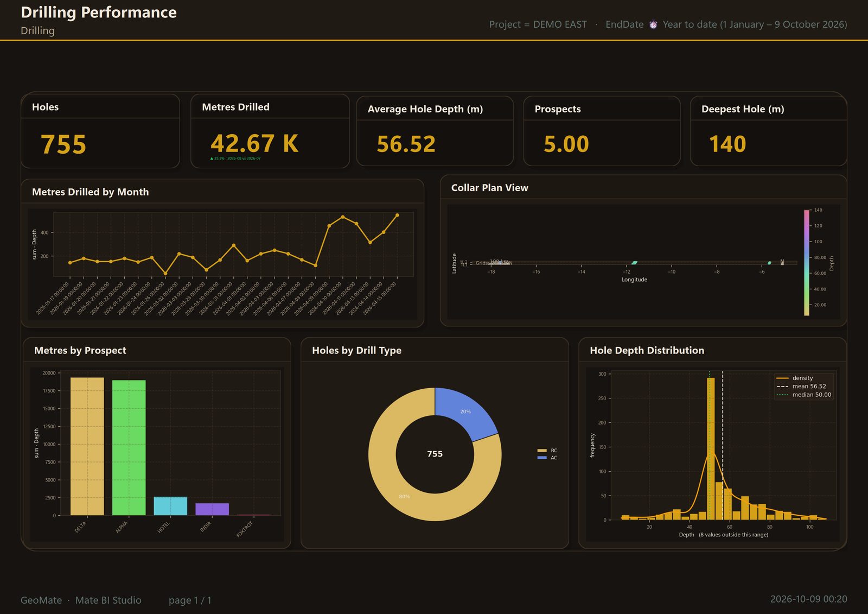The image size is (868, 614).
Task: Click the FOXTROT axis label
Action: tap(245, 529)
